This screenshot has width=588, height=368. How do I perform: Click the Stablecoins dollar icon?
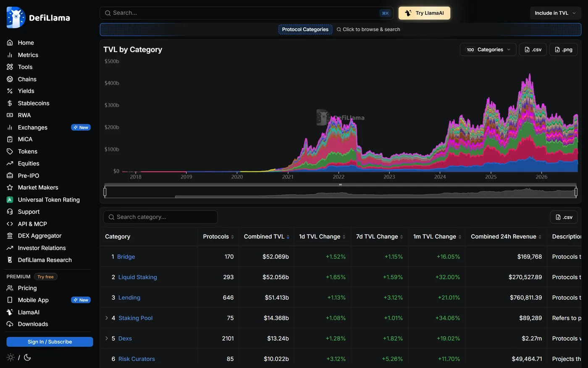[10, 103]
